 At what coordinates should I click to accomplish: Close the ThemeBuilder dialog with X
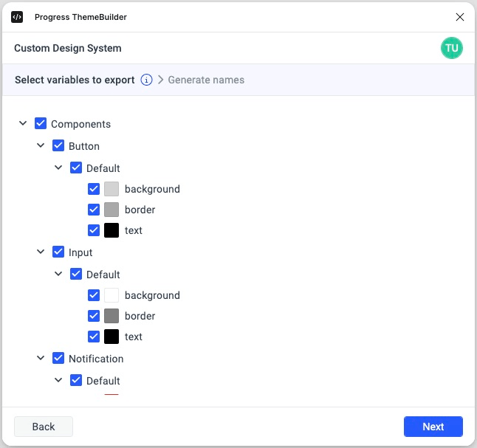pyautogui.click(x=460, y=17)
